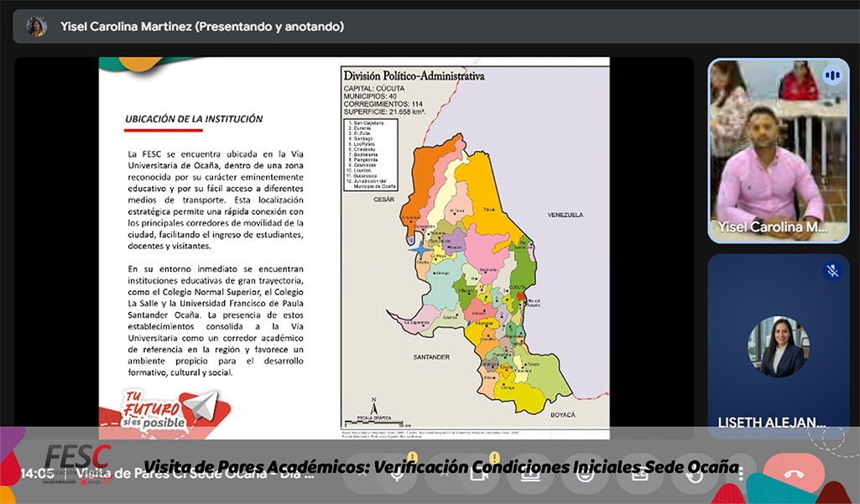Toggle the microphone button in the call bar
Image resolution: width=860 pixels, height=504 pixels.
pos(397,474)
